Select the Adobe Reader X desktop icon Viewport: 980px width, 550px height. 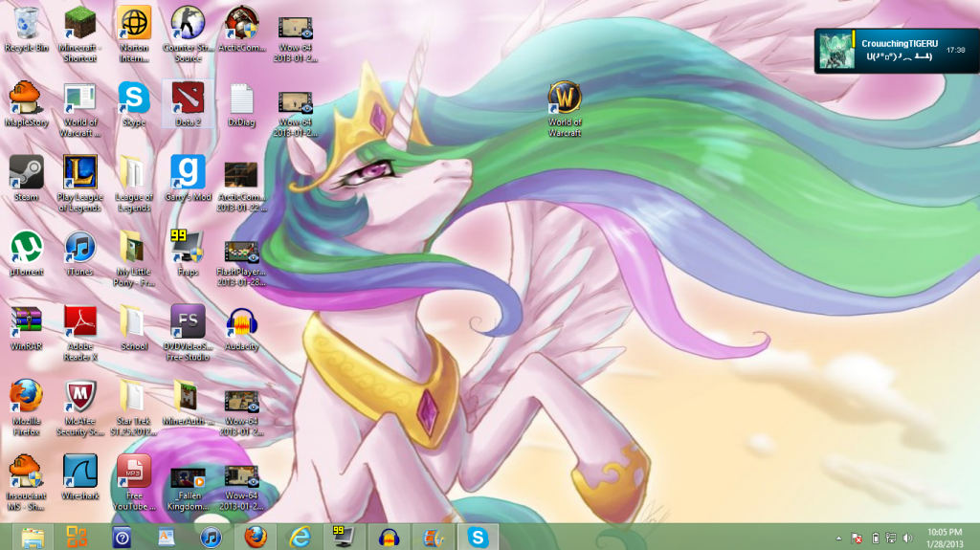[x=80, y=333]
